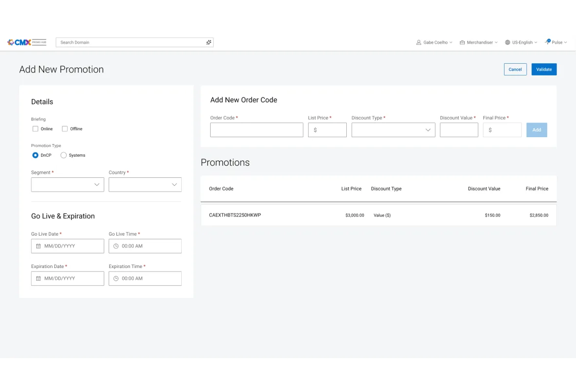The image size is (576, 392).
Task: Click the Go Live Time input field
Action: 145,246
